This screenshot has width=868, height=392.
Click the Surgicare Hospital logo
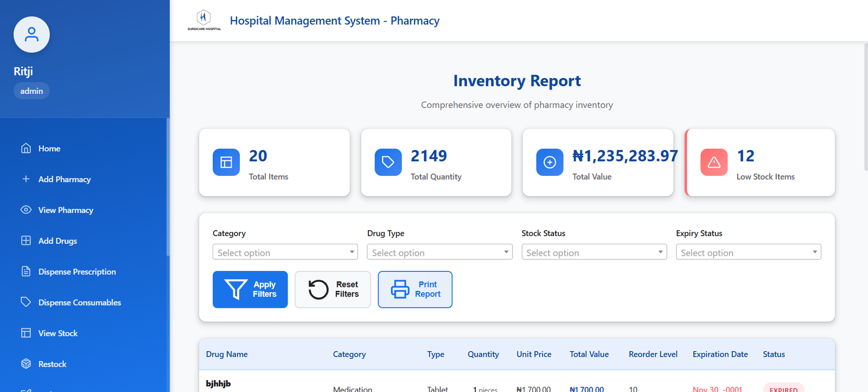(204, 20)
